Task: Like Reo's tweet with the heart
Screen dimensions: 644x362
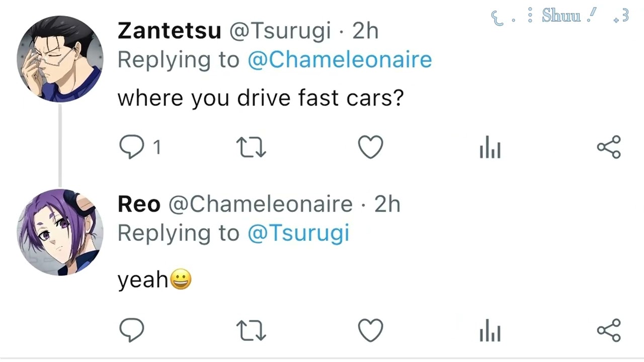Action: coord(370,331)
